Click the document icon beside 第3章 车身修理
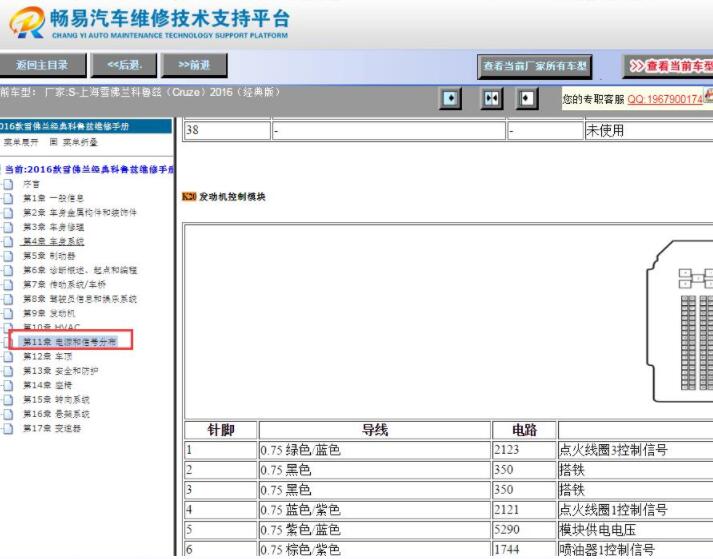Viewport: 713px width, 559px height. [x=8, y=227]
